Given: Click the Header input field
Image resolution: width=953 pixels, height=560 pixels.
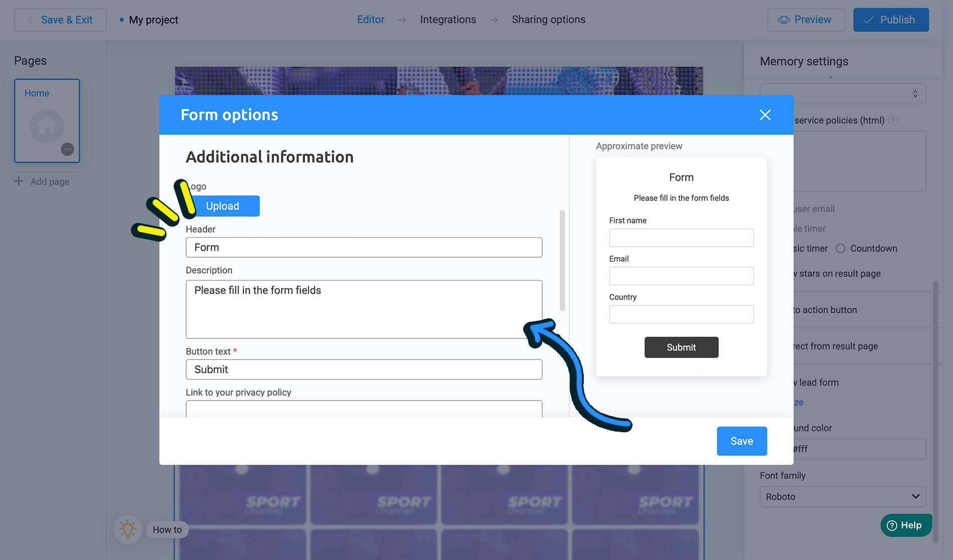Looking at the screenshot, I should pos(364,247).
